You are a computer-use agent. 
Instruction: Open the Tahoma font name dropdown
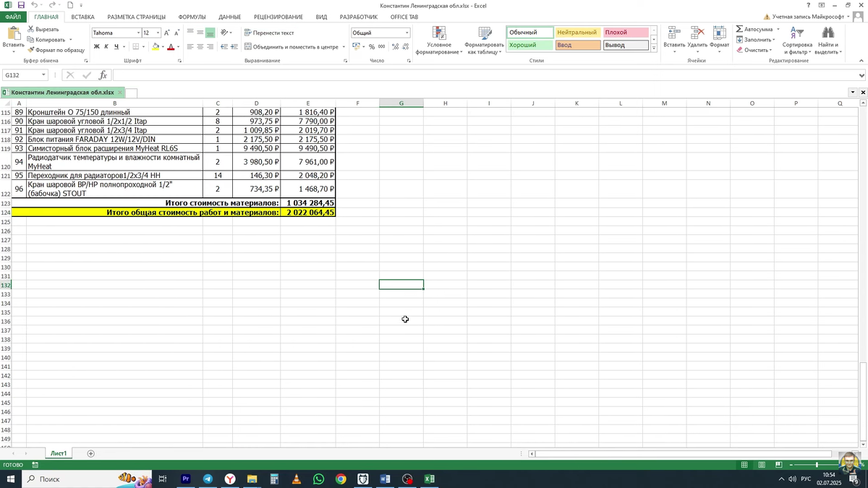(138, 33)
